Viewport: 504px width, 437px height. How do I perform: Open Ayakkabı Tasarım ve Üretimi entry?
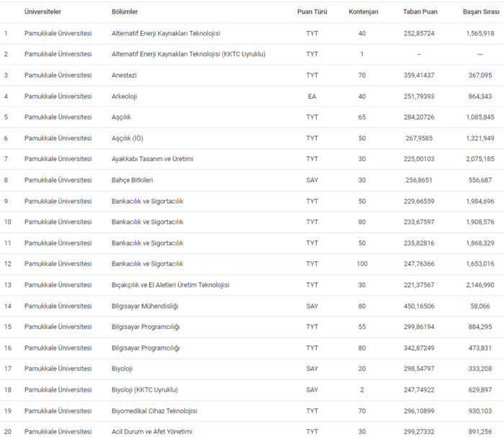153,159
